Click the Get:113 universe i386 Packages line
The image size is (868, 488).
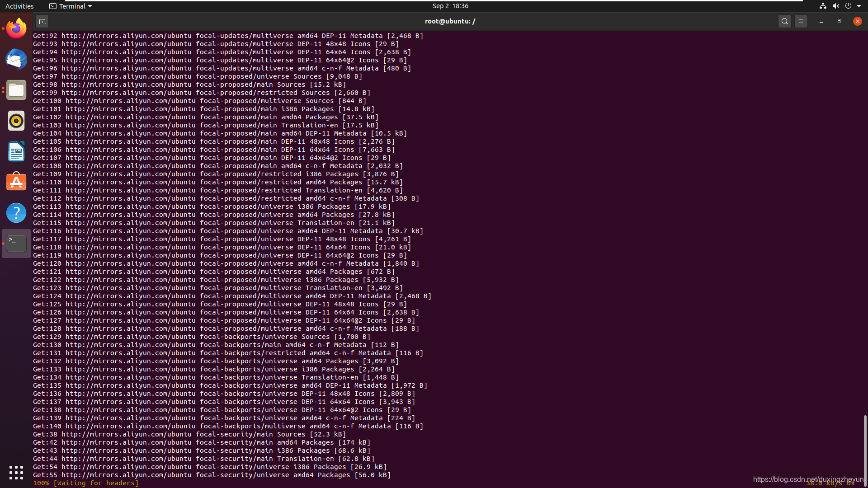coord(212,206)
